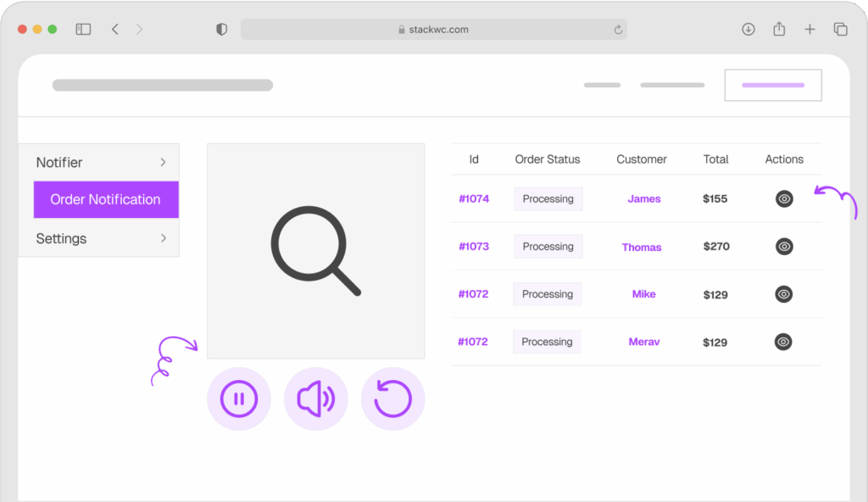The height and width of the screenshot is (502, 868).
Task: Click the restart/refresh notification icon
Action: 392,399
